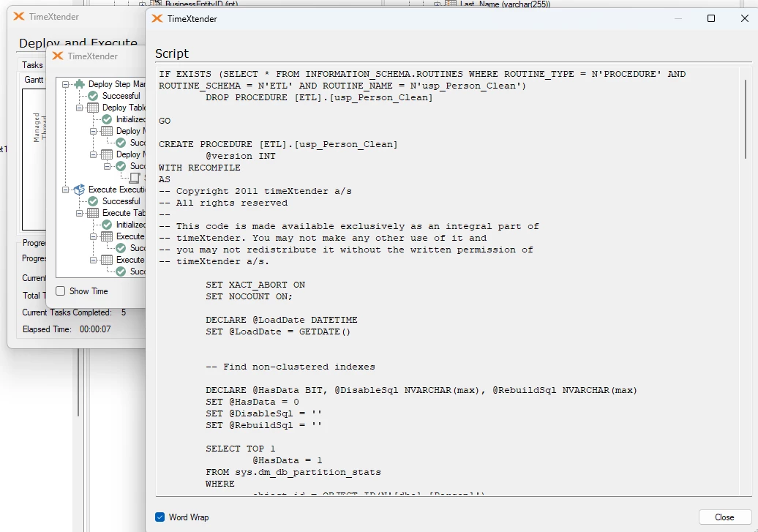The height and width of the screenshot is (532, 758).
Task: Click the blue box Execute Execution icon
Action: tap(79, 190)
